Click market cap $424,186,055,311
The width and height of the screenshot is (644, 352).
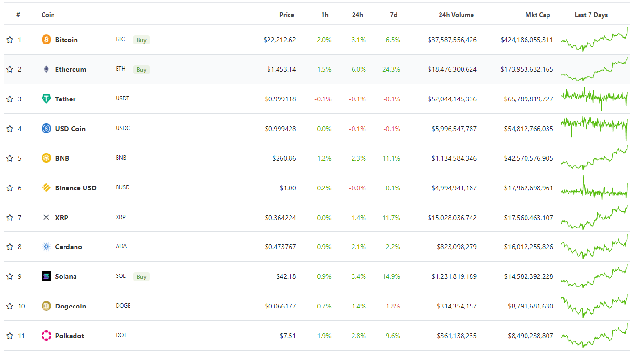[x=527, y=40]
